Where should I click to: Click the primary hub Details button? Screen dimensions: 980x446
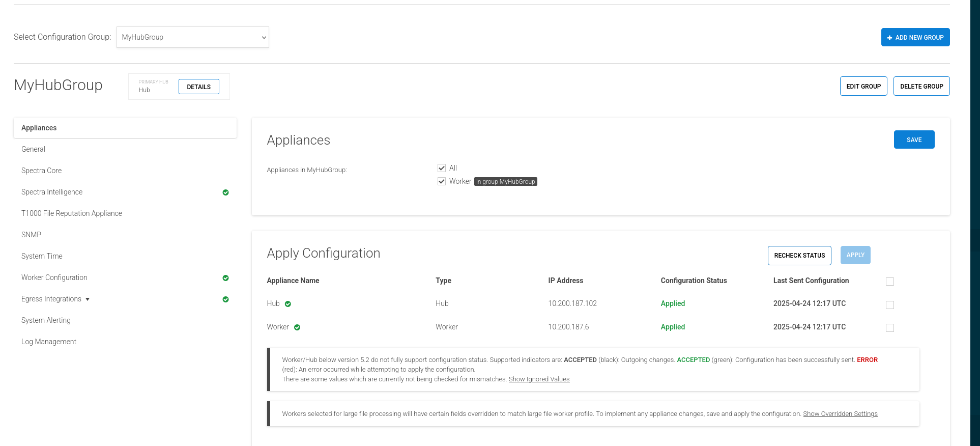(x=199, y=87)
